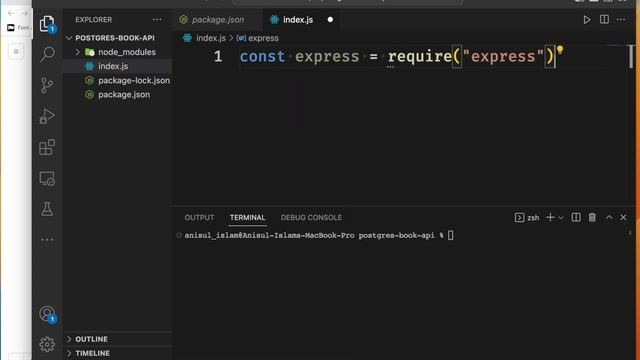
Task: Split the terminal panel
Action: (576, 218)
